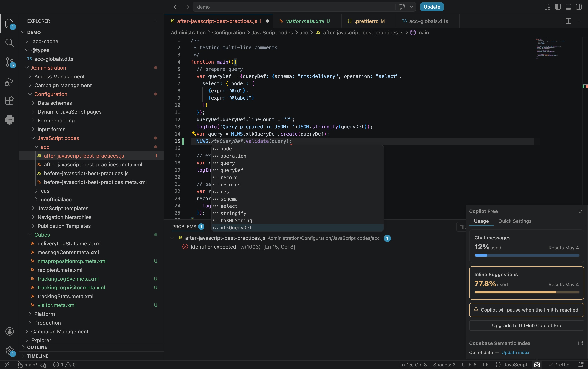Switch to the Quick Settings tab
The width and height of the screenshot is (588, 369).
(x=515, y=221)
